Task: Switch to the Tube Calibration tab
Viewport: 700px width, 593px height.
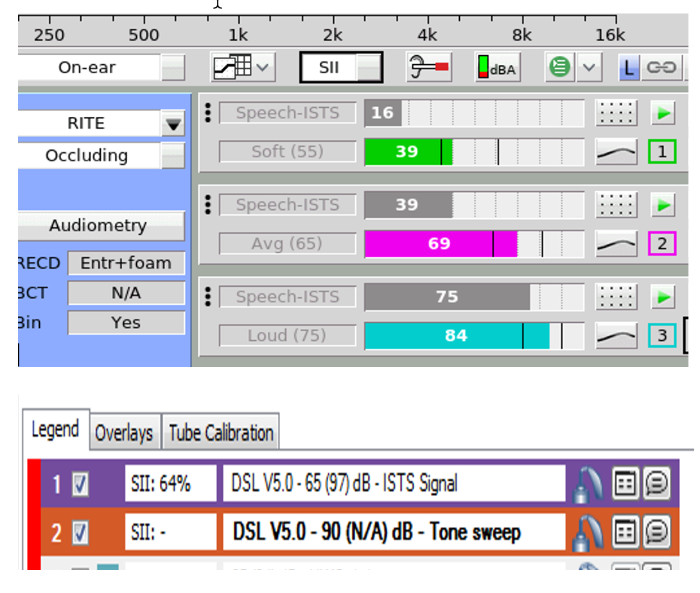Action: pyautogui.click(x=221, y=433)
